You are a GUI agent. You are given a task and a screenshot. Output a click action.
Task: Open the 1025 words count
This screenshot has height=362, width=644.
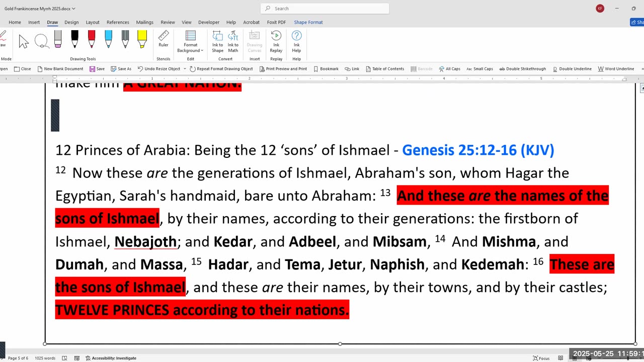(45, 358)
